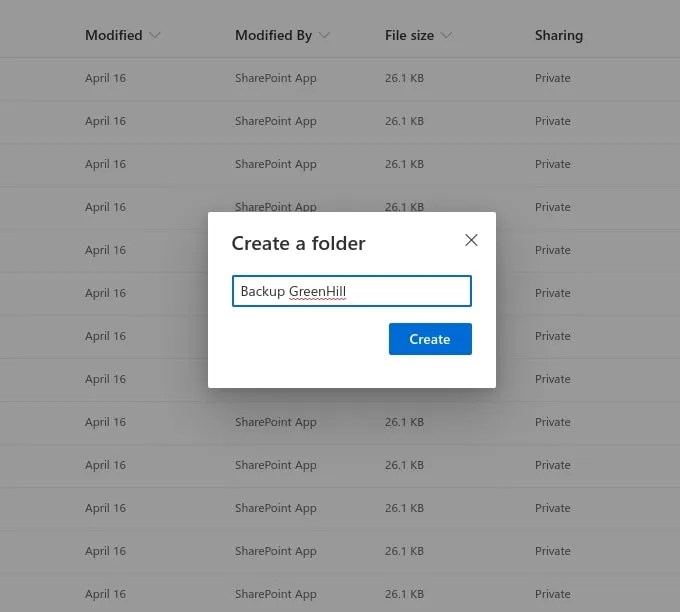The height and width of the screenshot is (612, 680).
Task: Click the Modified By column header label
Action: pyautogui.click(x=273, y=35)
